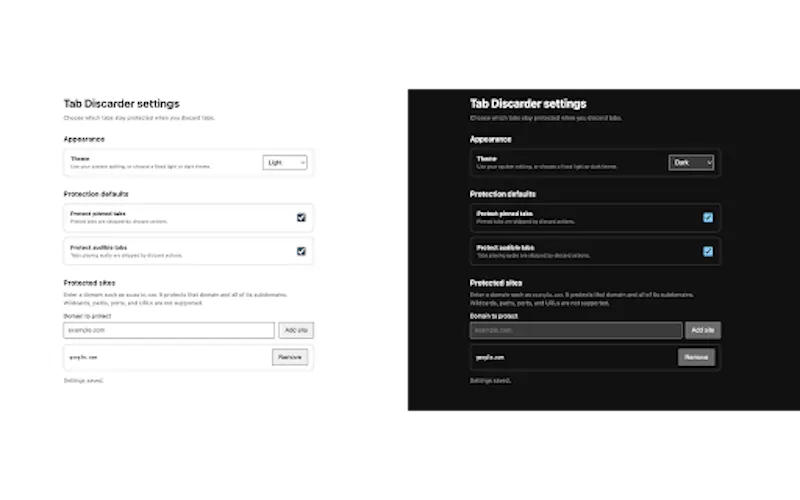Viewport: 800px width, 500px height.
Task: Uncheck Protect audible tabs in light panel
Action: (x=301, y=251)
